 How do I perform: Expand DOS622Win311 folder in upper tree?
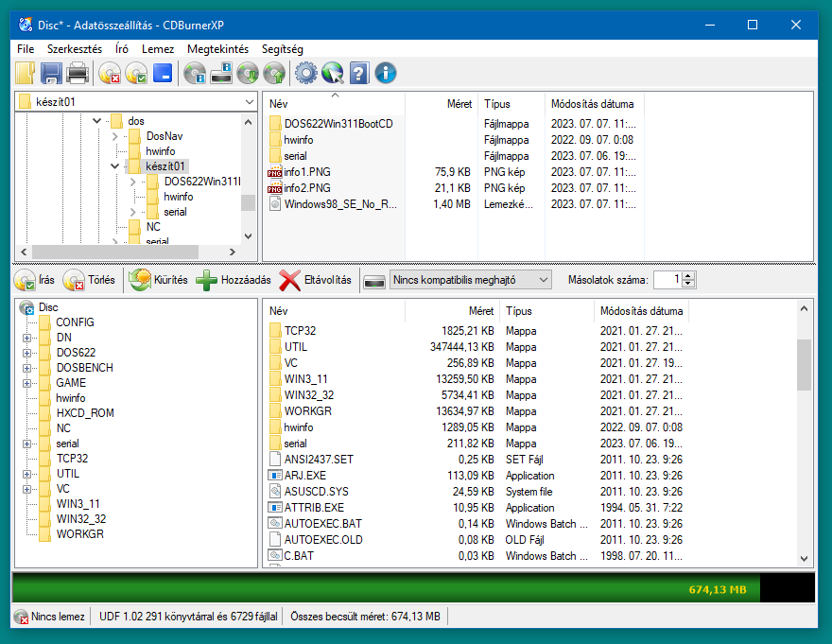[133, 182]
